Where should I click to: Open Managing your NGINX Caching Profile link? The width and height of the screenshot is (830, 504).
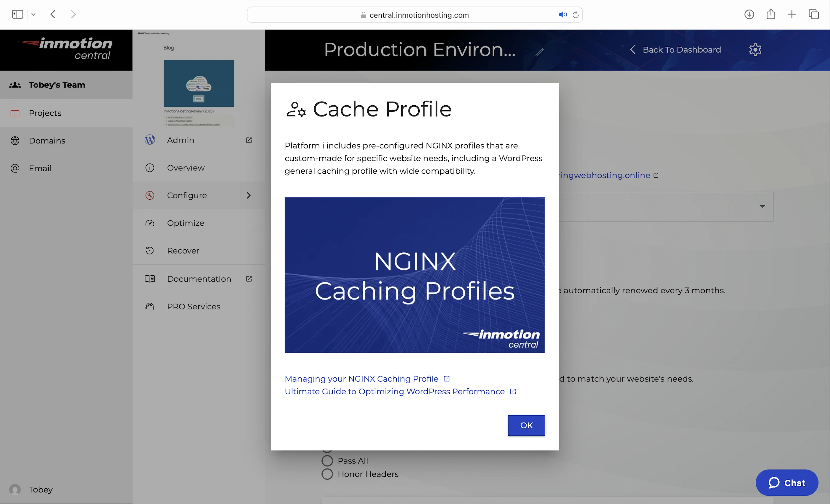coord(361,379)
